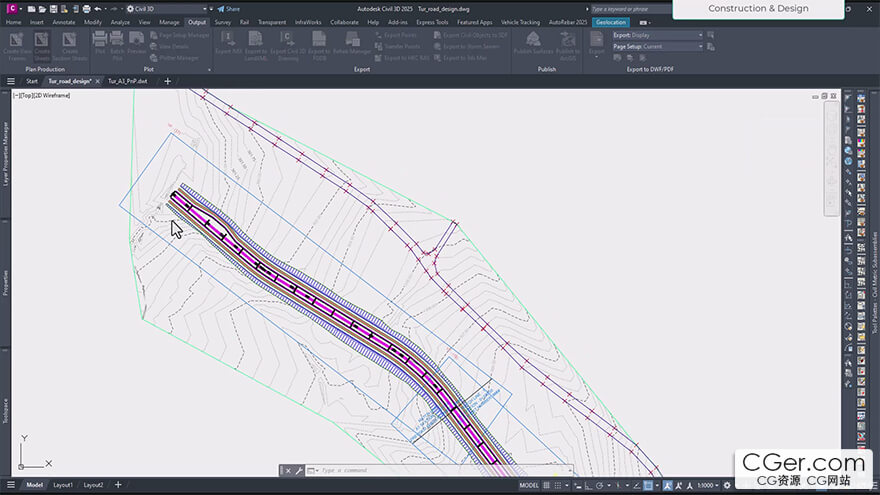Click the command line customize wrench icon
Image resolution: width=880 pixels, height=495 pixels.
tap(299, 470)
